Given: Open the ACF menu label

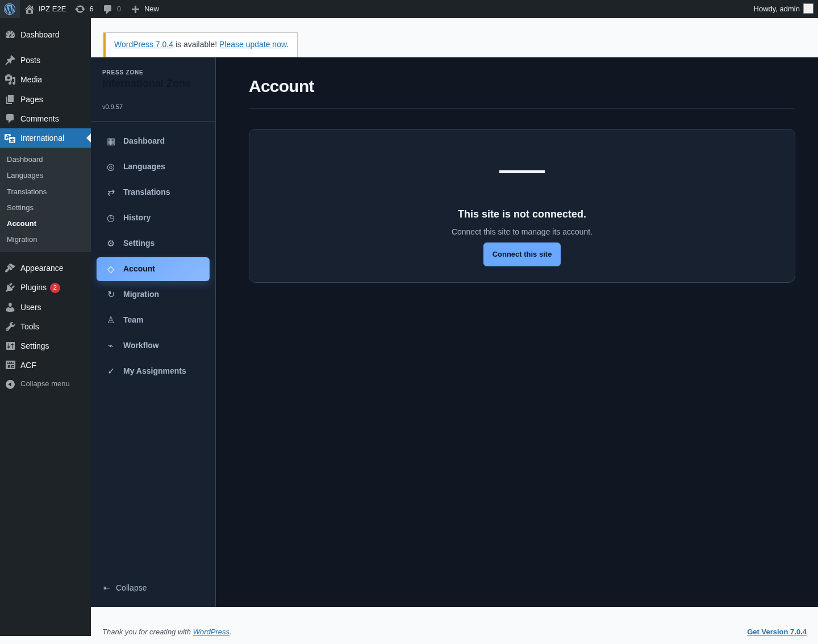Looking at the screenshot, I should coord(28,365).
